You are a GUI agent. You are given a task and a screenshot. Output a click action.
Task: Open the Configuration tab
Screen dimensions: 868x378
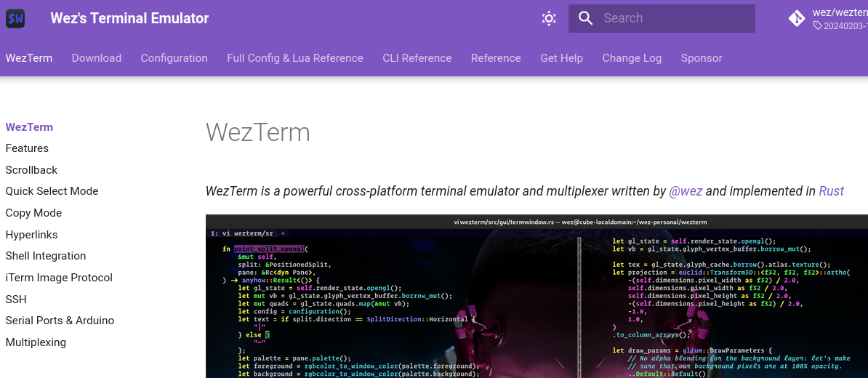[x=174, y=58]
